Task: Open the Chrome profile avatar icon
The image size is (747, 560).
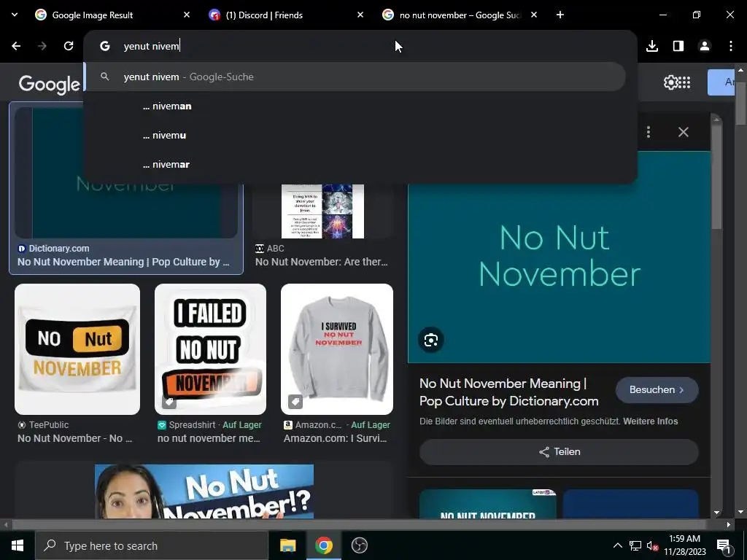Action: pos(705,46)
